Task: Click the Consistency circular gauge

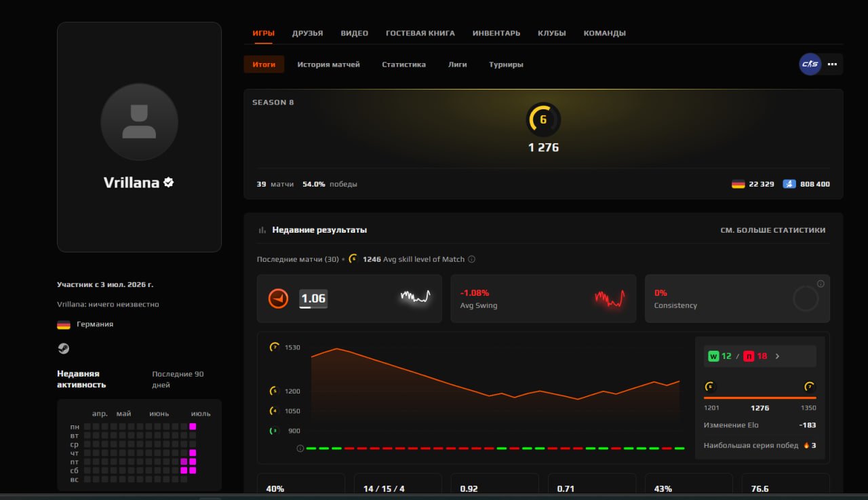Action: pos(806,299)
